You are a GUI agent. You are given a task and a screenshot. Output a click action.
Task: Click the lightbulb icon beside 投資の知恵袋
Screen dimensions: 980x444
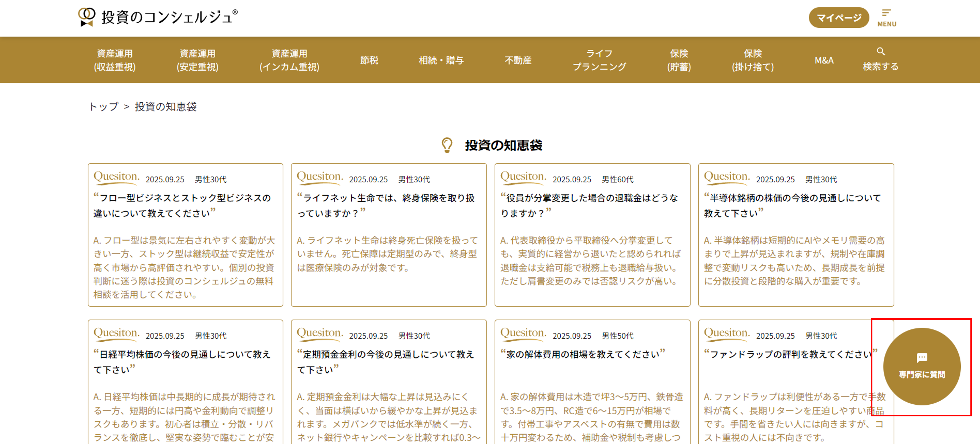click(447, 145)
